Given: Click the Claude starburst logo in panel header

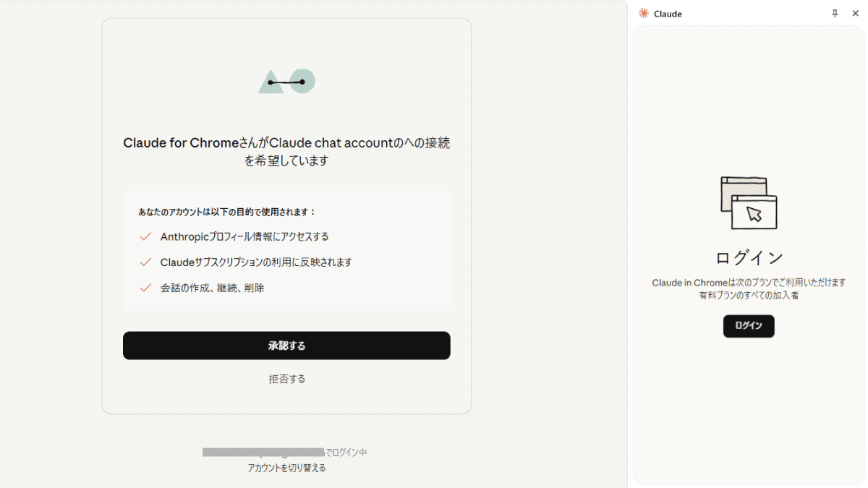Looking at the screenshot, I should point(644,13).
